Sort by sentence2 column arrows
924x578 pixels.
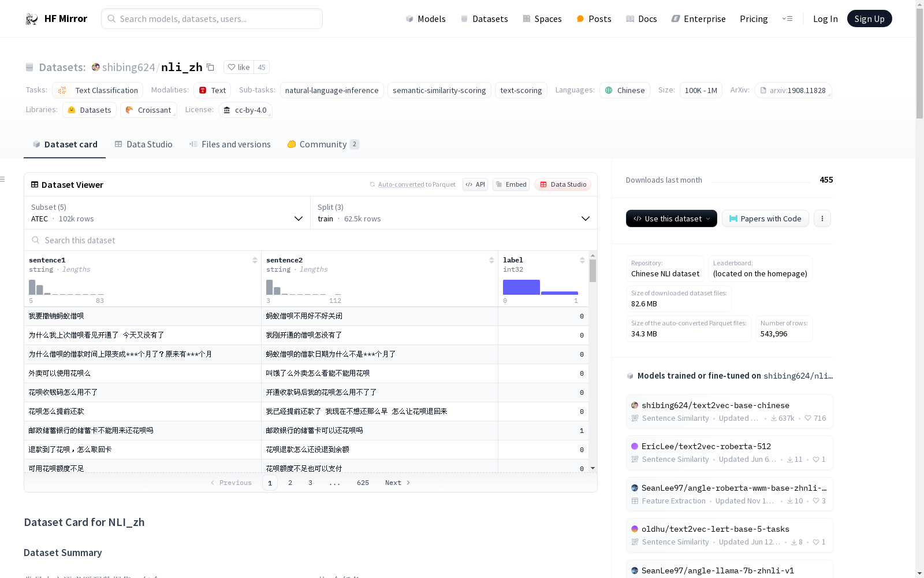[x=491, y=260]
